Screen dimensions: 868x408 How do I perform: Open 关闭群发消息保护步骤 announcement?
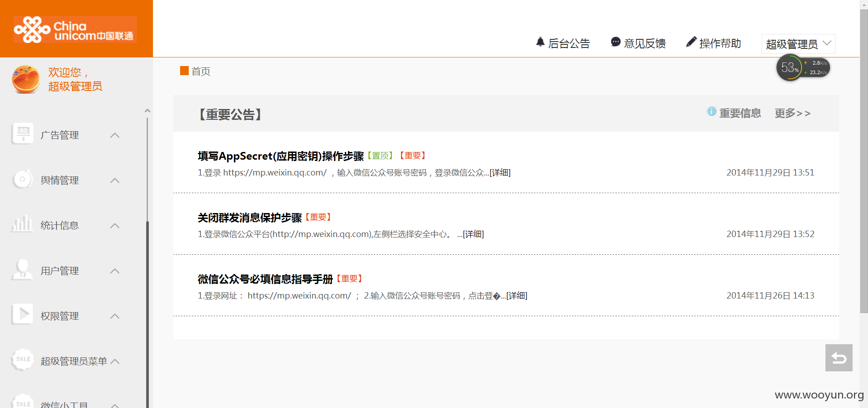250,218
